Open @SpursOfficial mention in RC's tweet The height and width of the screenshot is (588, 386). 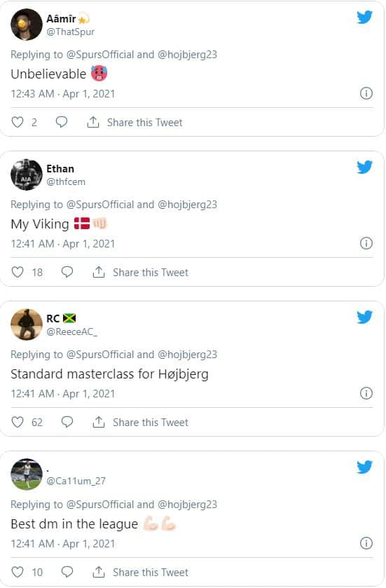click(100, 355)
